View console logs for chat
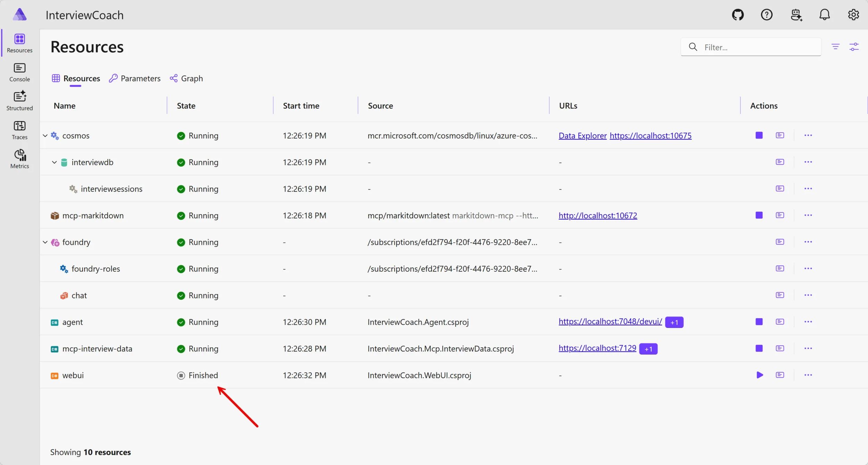Screen dimensions: 868x465 click(780, 295)
